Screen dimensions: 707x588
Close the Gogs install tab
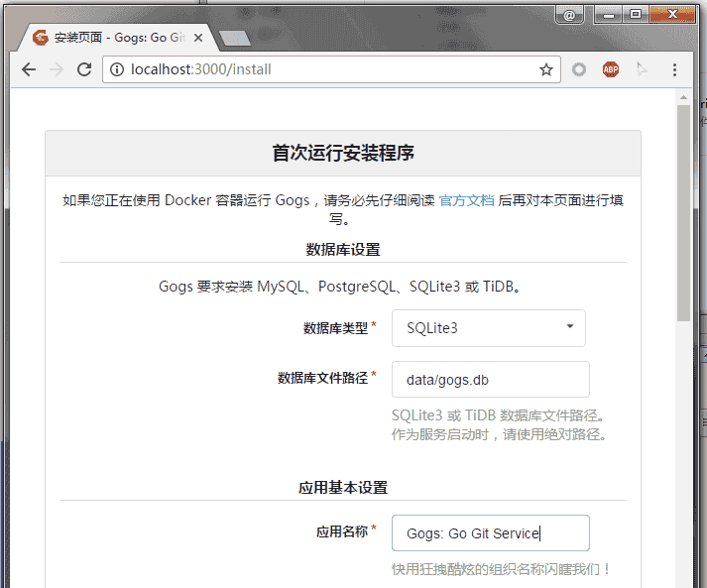(198, 38)
